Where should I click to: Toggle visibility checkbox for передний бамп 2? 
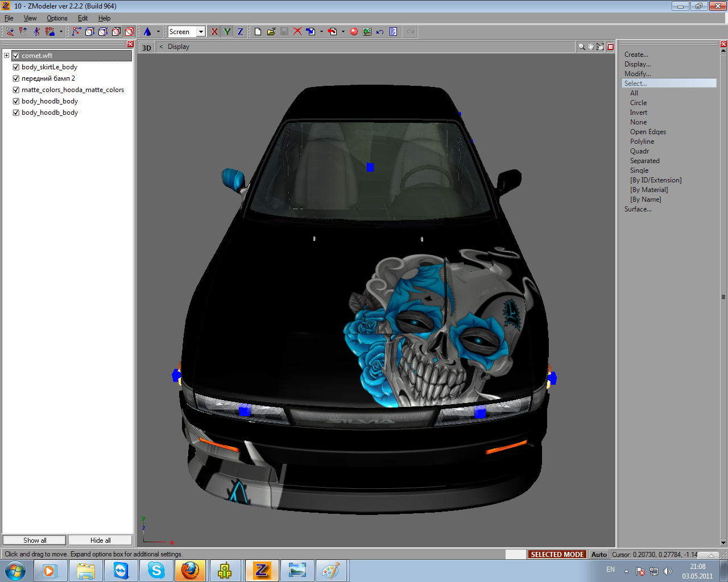[x=16, y=78]
